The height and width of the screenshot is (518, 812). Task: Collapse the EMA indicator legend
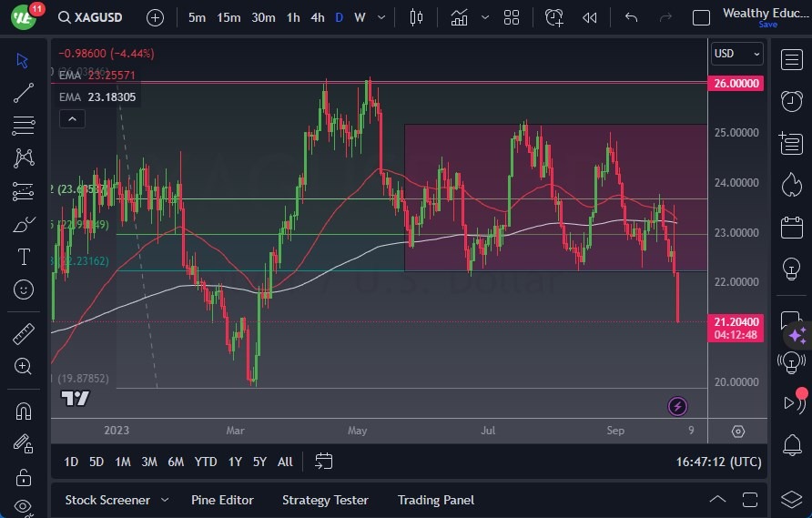[72, 118]
